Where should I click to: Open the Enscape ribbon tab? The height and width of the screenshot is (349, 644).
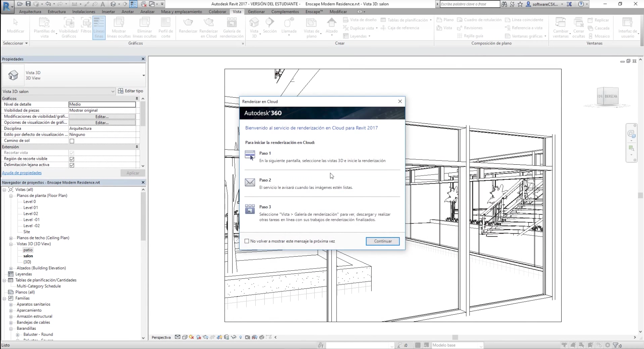pyautogui.click(x=314, y=12)
